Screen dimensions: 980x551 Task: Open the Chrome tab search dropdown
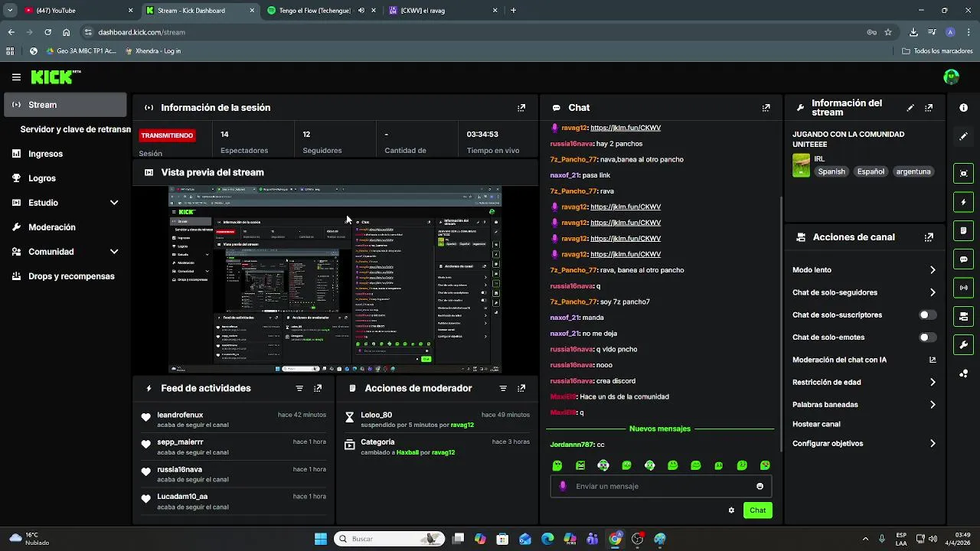[x=10, y=11]
